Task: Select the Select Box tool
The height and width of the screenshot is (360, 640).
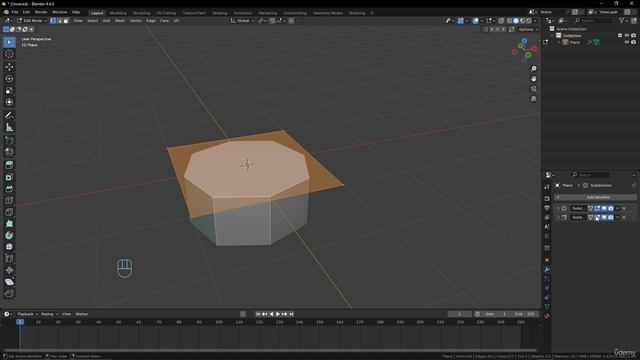Action: pyautogui.click(x=9, y=42)
